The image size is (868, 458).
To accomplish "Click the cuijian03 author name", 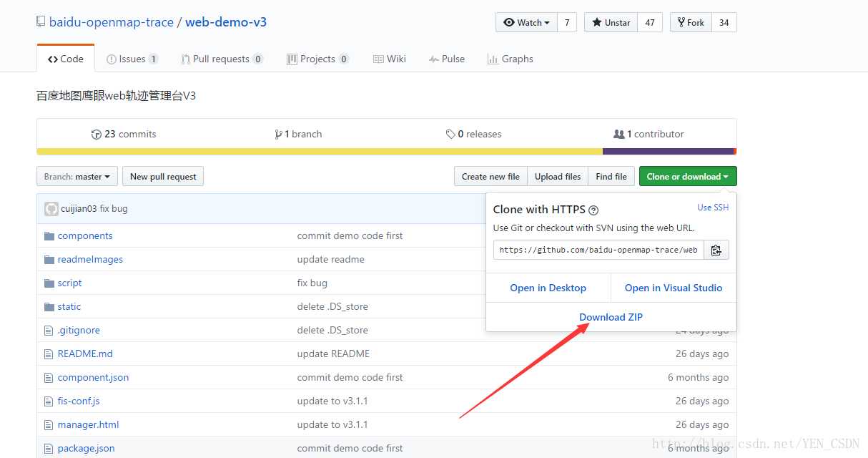I will click(79, 209).
